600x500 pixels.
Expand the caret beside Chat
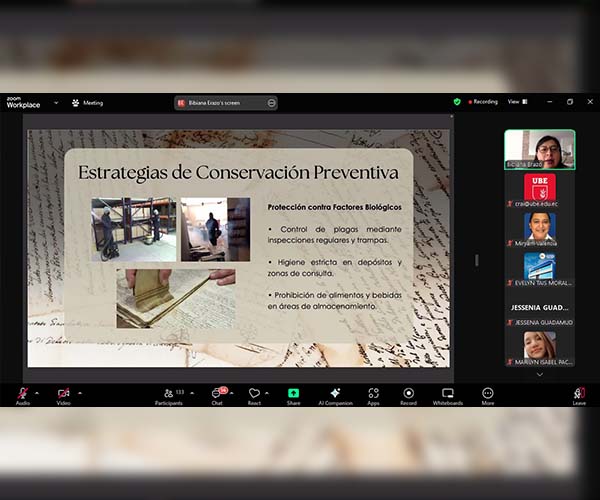coord(232,393)
